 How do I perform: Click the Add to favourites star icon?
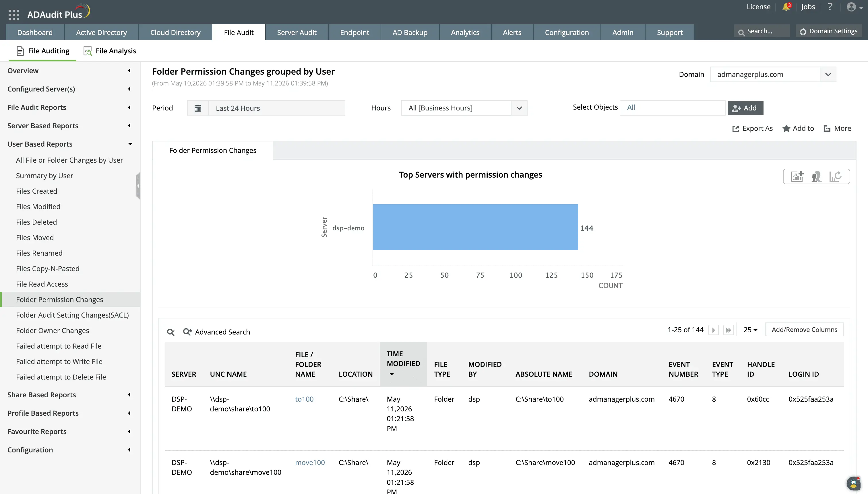point(786,129)
